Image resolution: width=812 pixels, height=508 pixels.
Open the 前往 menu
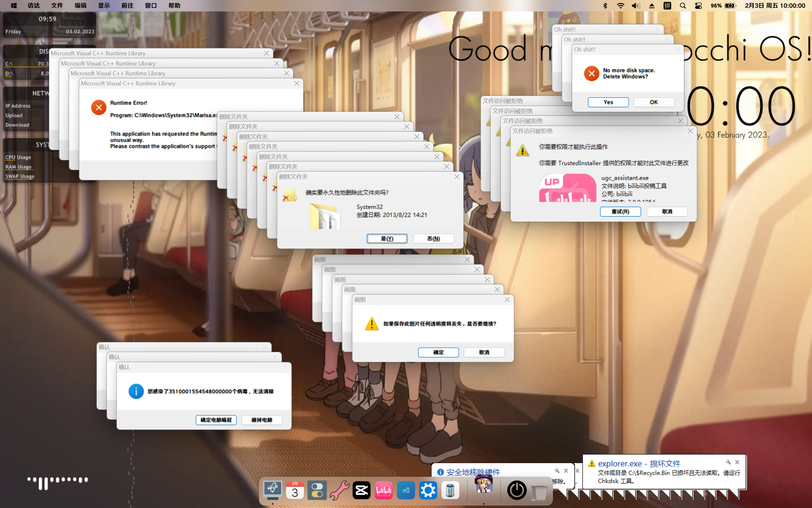(x=128, y=6)
